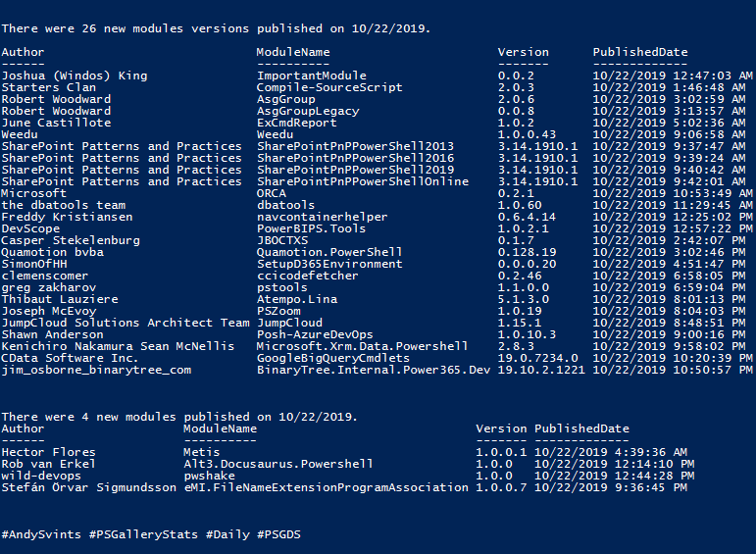Viewport: 756px width, 554px height.
Task: Select the GoogleBigQueryCmdlets module text
Action: coord(333,358)
